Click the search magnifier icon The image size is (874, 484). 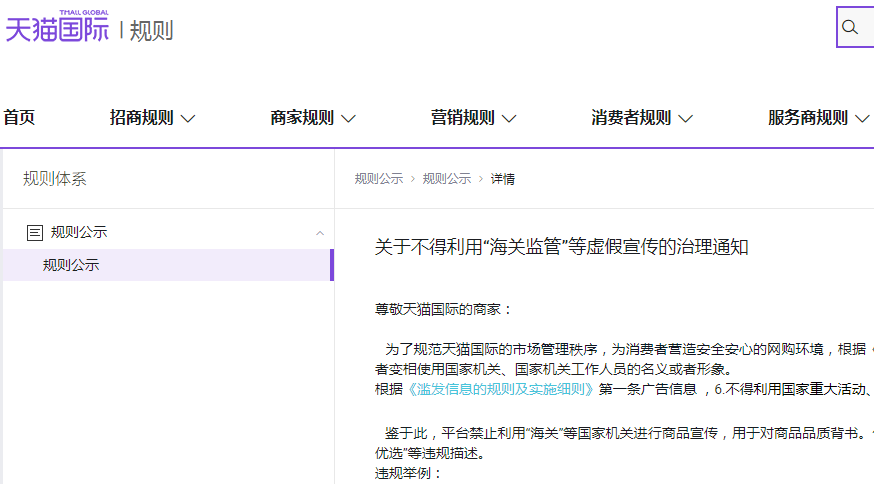[x=849, y=27]
